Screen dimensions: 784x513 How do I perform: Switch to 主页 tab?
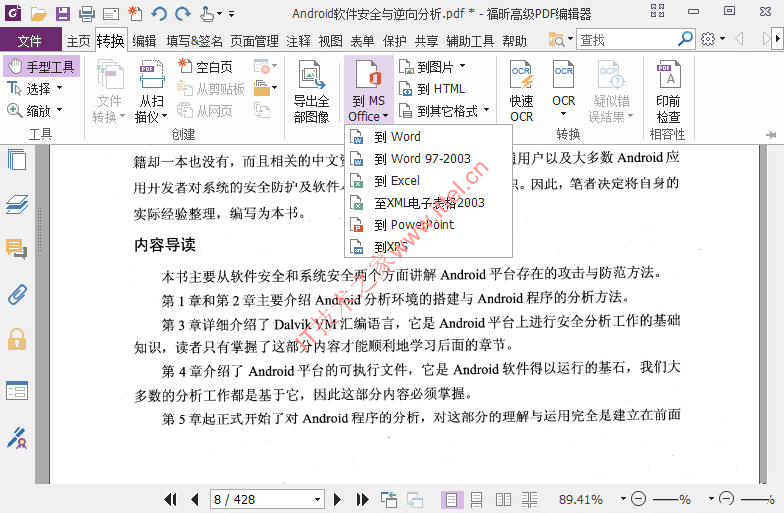(x=78, y=40)
